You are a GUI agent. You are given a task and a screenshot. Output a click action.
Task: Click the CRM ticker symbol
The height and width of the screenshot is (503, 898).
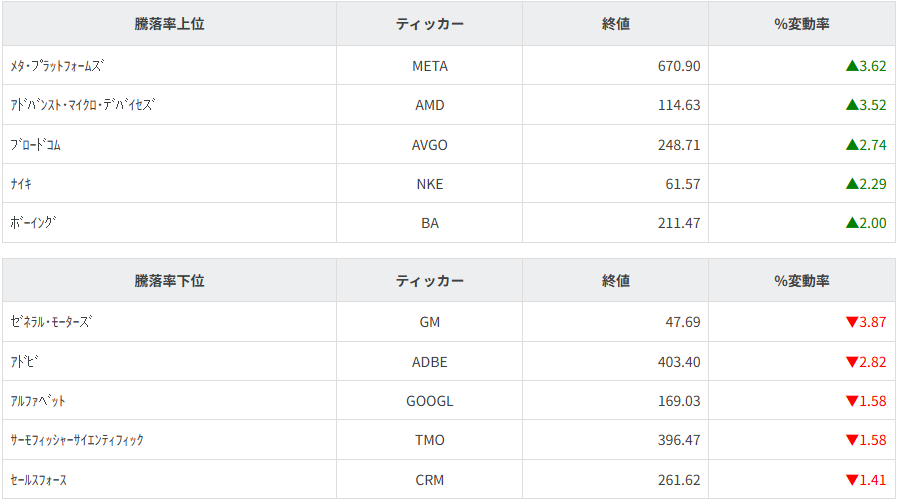point(430,480)
